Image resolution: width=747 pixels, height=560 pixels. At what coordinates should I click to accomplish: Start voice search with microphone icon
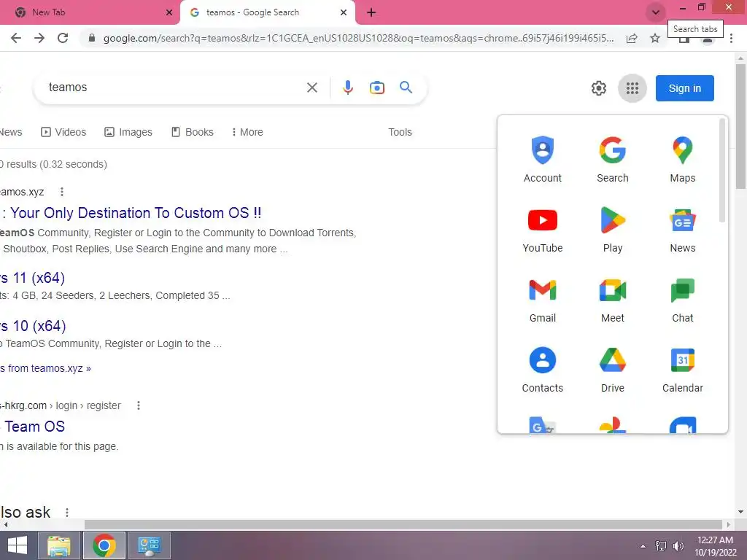tap(348, 87)
